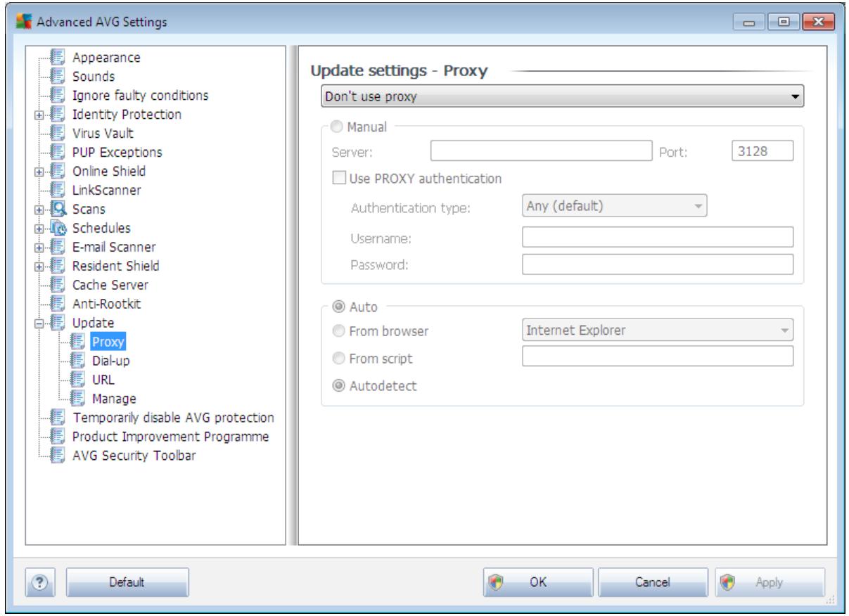This screenshot has width=849, height=616.
Task: Select Dial-up in the settings tree
Action: pyautogui.click(x=110, y=361)
